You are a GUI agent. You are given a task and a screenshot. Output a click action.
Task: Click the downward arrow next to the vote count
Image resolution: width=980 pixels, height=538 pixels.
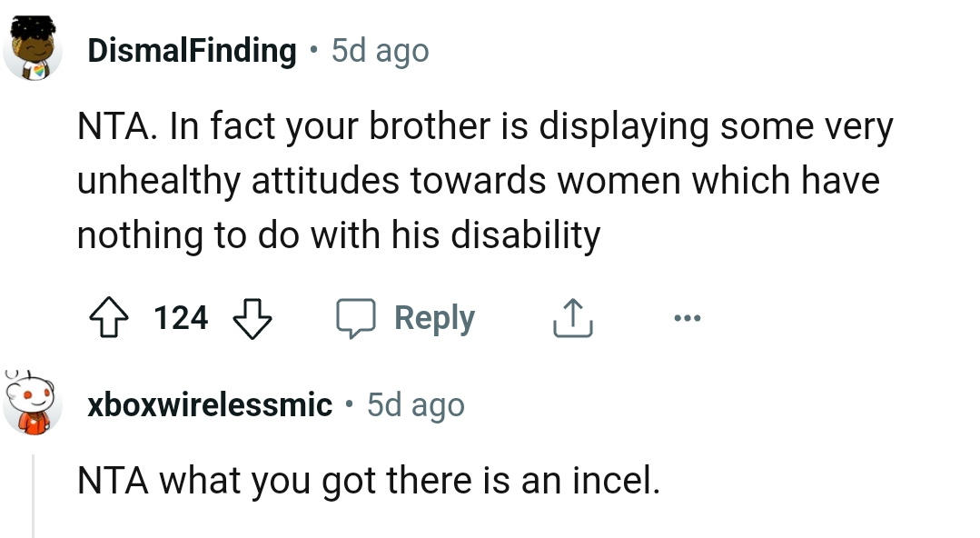click(x=252, y=320)
